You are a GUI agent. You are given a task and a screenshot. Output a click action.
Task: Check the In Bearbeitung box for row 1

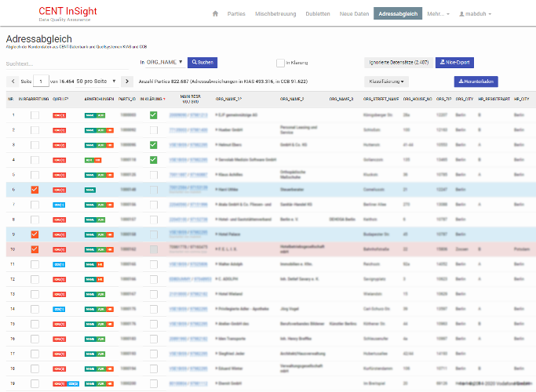(x=35, y=115)
